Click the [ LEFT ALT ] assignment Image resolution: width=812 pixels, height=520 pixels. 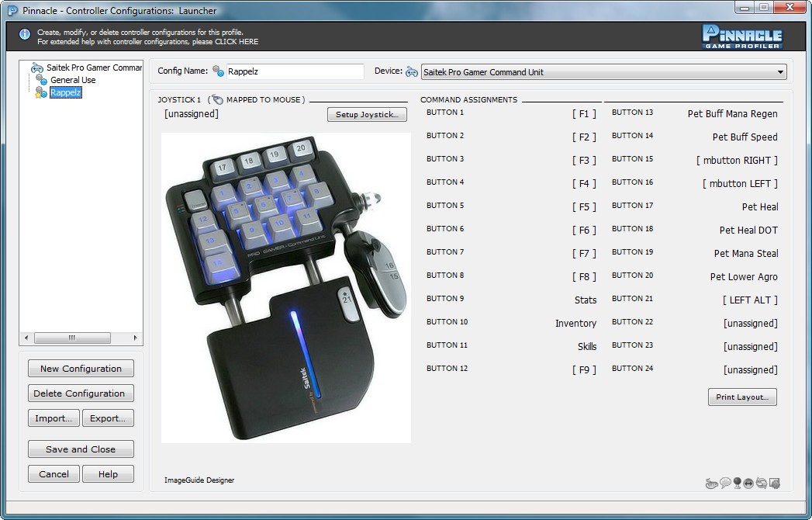(750, 300)
